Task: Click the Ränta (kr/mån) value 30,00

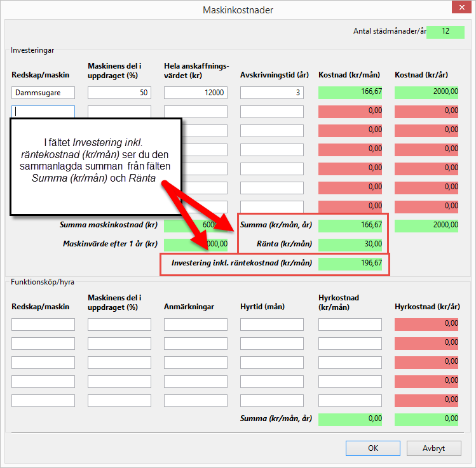Action: [x=351, y=244]
